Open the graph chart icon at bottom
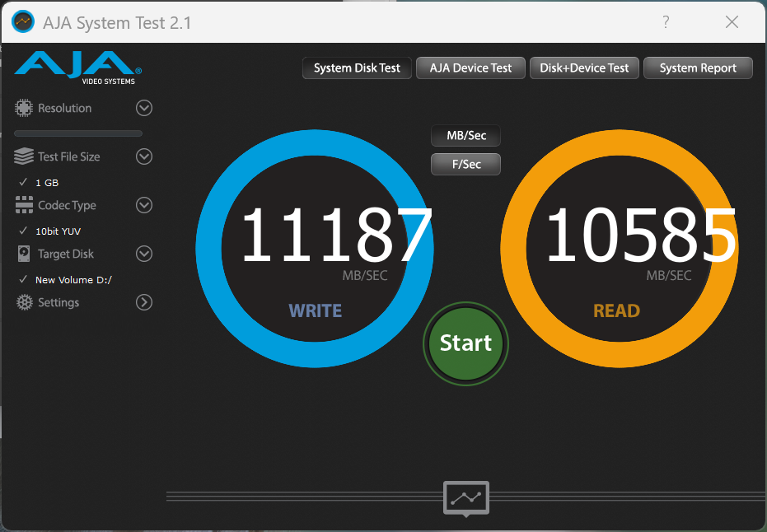The width and height of the screenshot is (767, 532). pyautogui.click(x=466, y=498)
